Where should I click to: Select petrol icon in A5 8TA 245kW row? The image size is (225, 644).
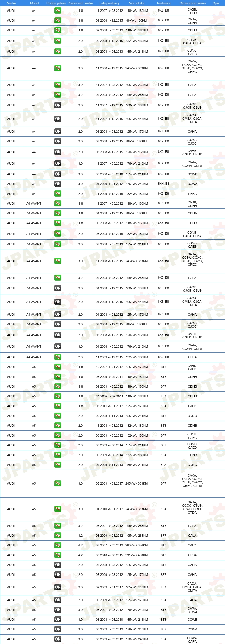point(58,509)
